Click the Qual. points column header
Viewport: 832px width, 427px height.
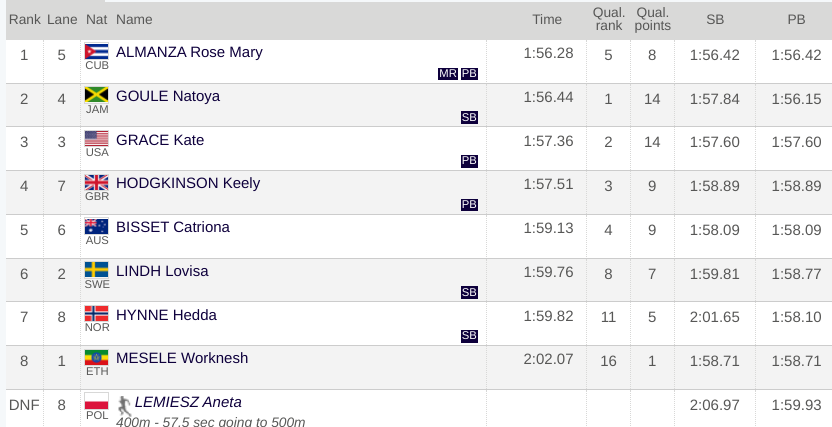(652, 20)
